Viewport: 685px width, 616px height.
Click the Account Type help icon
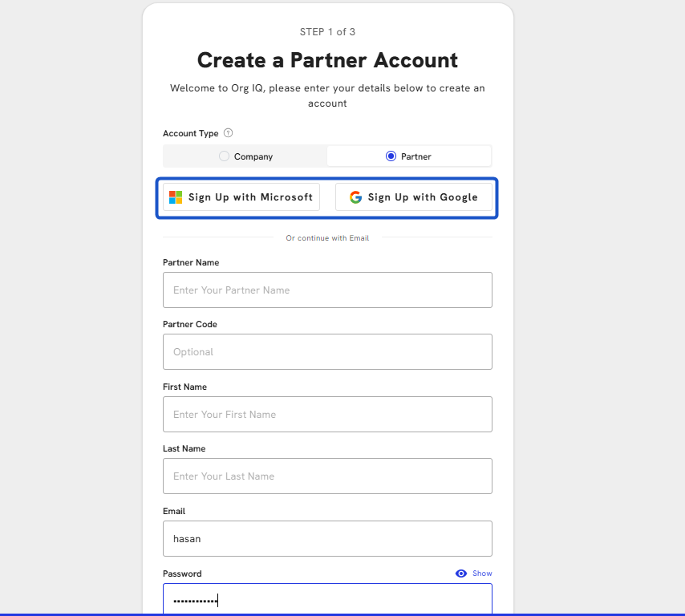coord(229,133)
